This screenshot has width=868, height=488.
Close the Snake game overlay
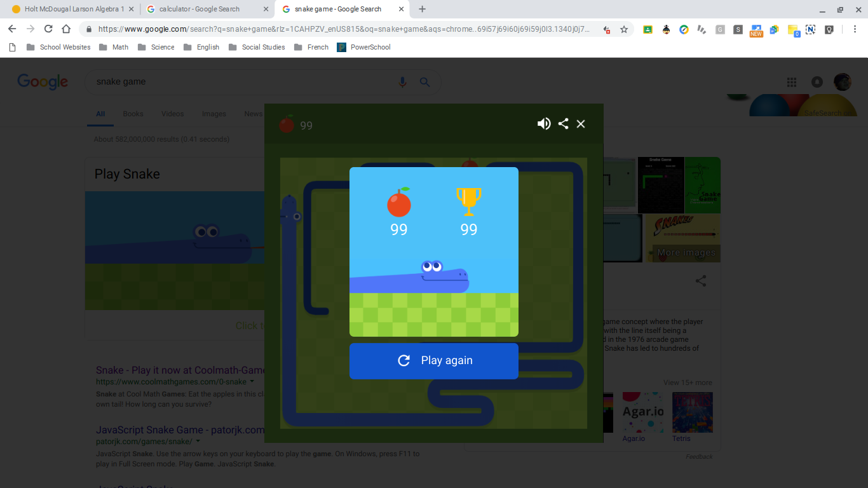click(581, 124)
